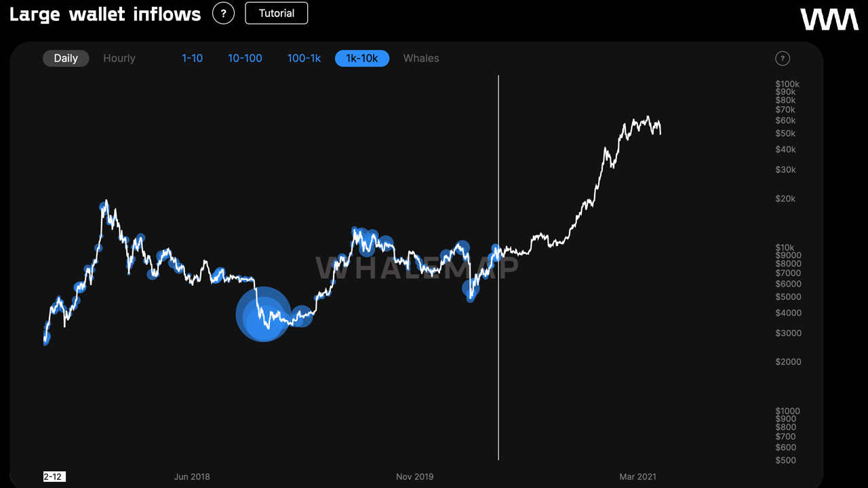Select the 10-100 wallet size filter
Image resolution: width=868 pixels, height=488 pixels.
[x=245, y=58]
